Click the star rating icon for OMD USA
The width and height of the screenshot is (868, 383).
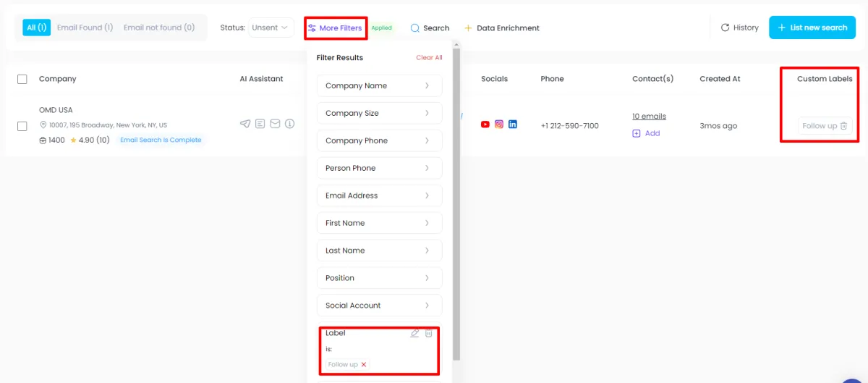point(73,140)
